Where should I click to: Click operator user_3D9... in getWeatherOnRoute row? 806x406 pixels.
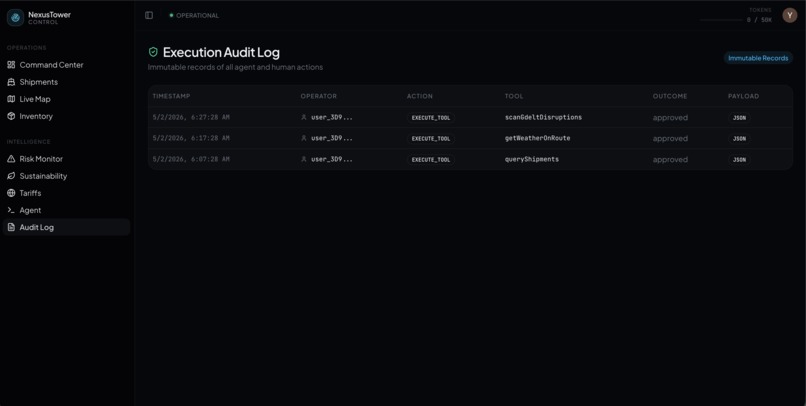click(x=332, y=138)
